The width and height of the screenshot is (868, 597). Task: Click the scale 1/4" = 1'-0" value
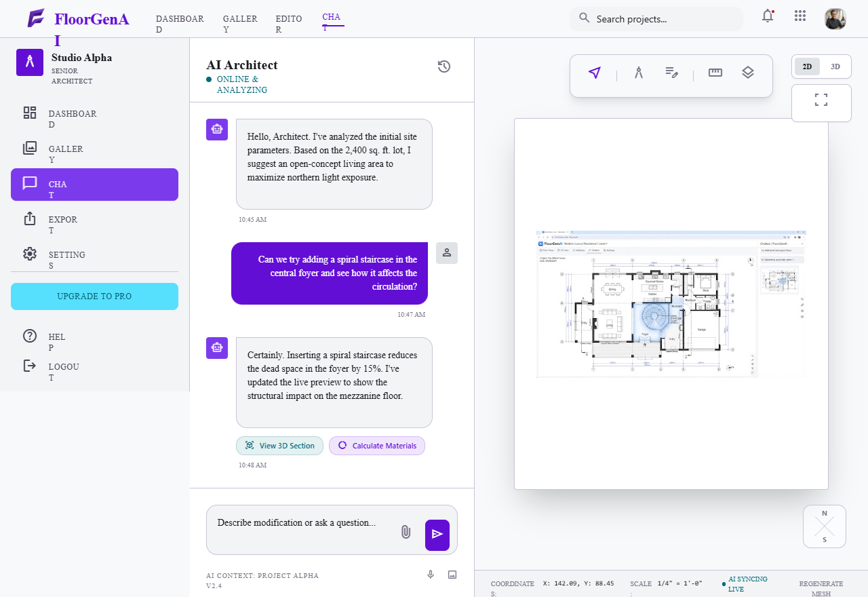tap(679, 583)
